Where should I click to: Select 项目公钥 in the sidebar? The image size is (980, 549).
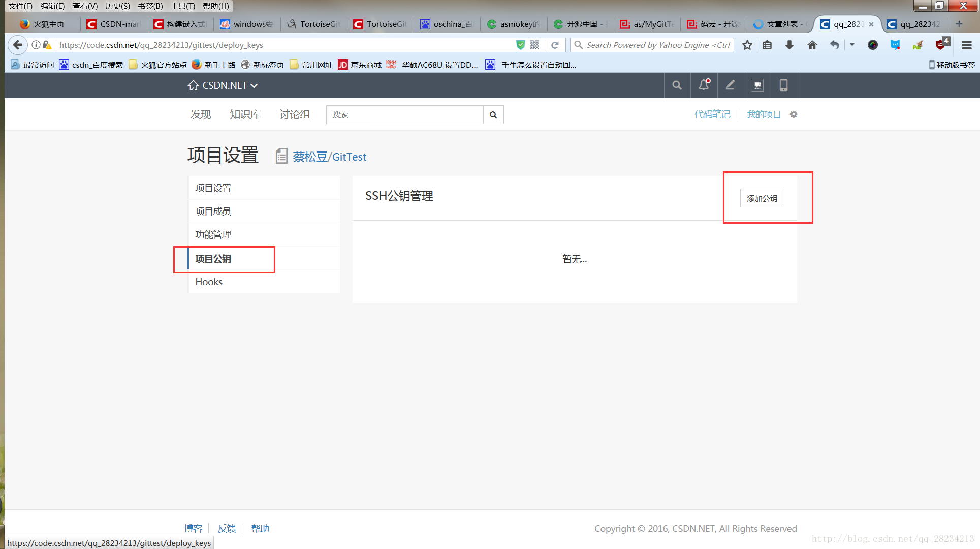point(264,259)
